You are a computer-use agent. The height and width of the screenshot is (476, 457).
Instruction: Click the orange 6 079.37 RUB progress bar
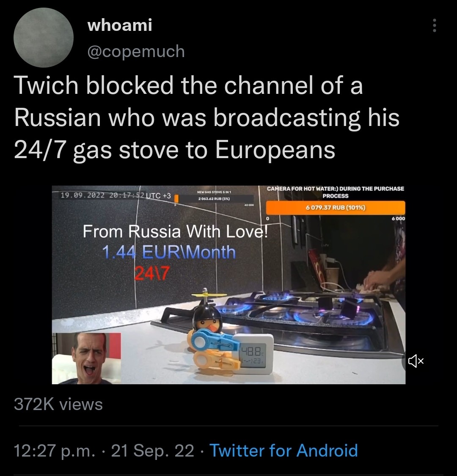[336, 208]
